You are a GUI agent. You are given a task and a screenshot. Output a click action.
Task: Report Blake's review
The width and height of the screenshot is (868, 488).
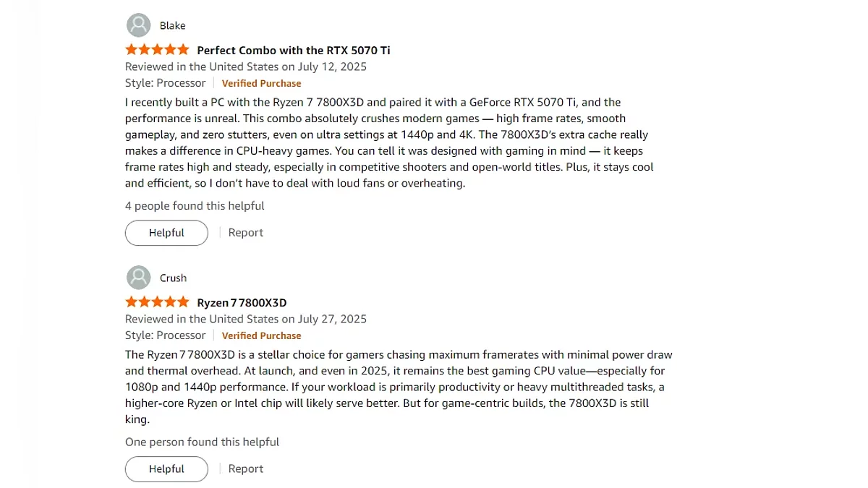(246, 233)
